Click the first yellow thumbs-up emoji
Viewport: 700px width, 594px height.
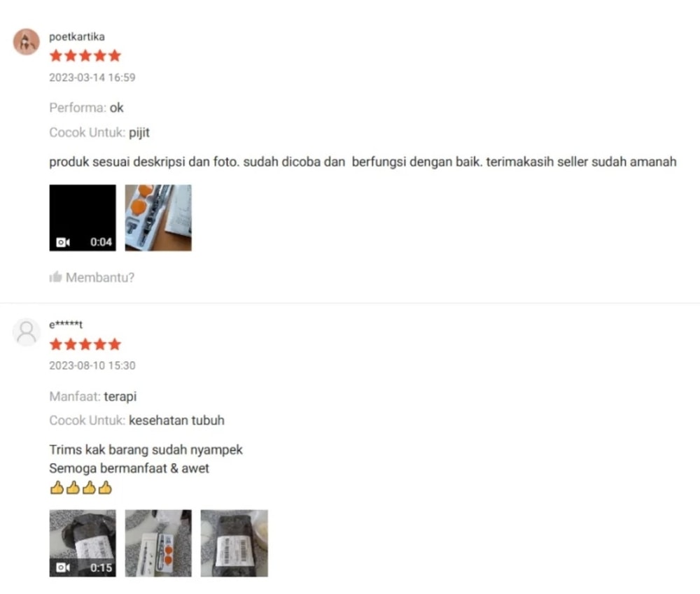(x=57, y=488)
